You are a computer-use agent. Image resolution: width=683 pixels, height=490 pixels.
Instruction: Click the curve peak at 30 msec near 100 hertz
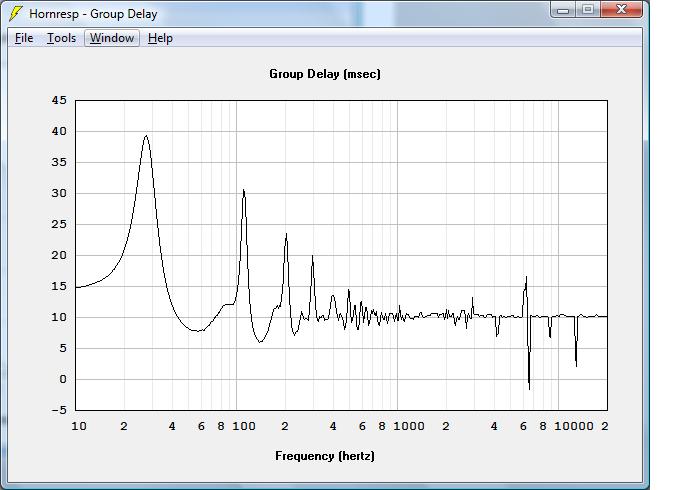[x=243, y=190]
